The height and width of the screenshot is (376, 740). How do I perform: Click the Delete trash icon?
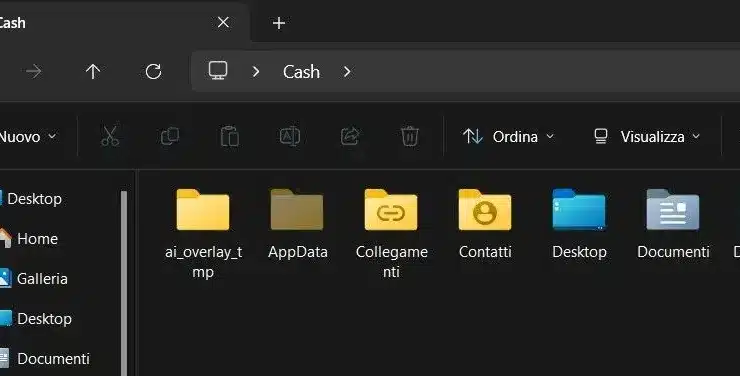pyautogui.click(x=410, y=136)
